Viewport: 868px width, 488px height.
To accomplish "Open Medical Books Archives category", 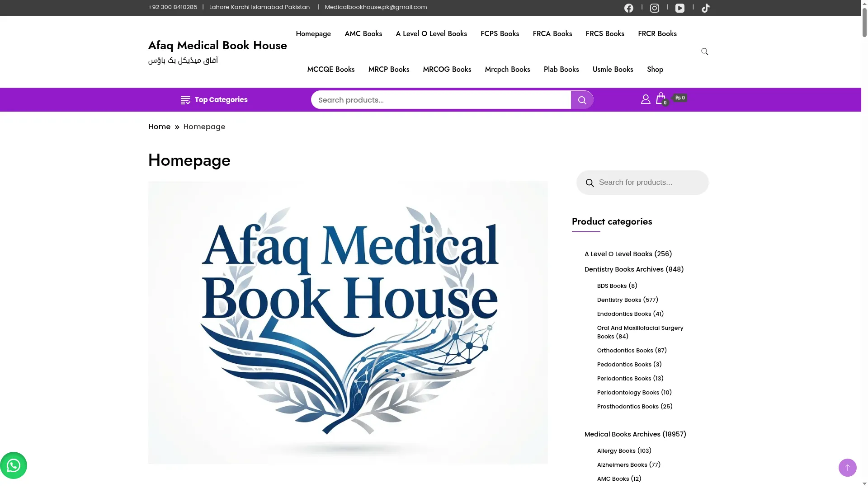I will (x=622, y=434).
